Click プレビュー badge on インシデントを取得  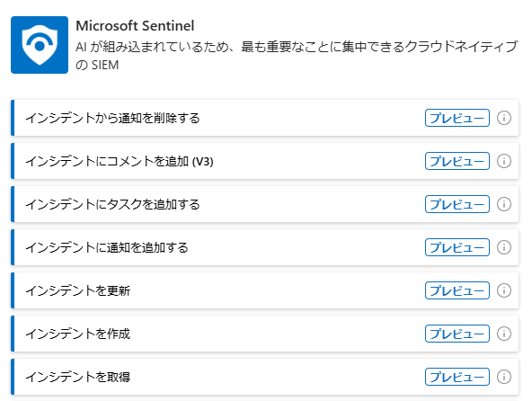click(457, 377)
